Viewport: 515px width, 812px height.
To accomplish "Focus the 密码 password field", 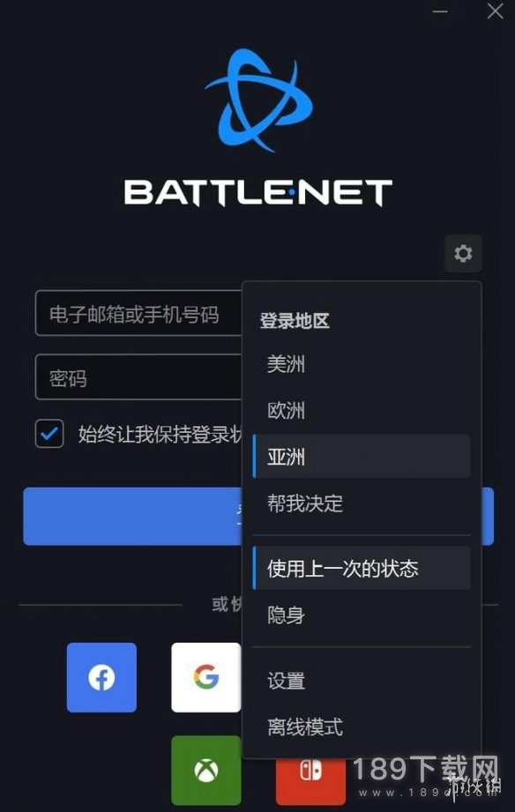I will tap(138, 377).
